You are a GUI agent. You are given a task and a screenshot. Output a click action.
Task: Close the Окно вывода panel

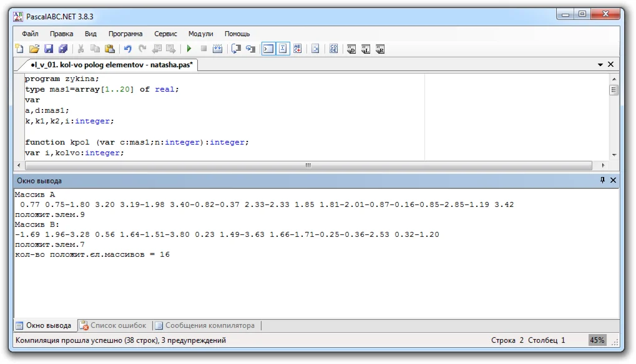click(613, 180)
